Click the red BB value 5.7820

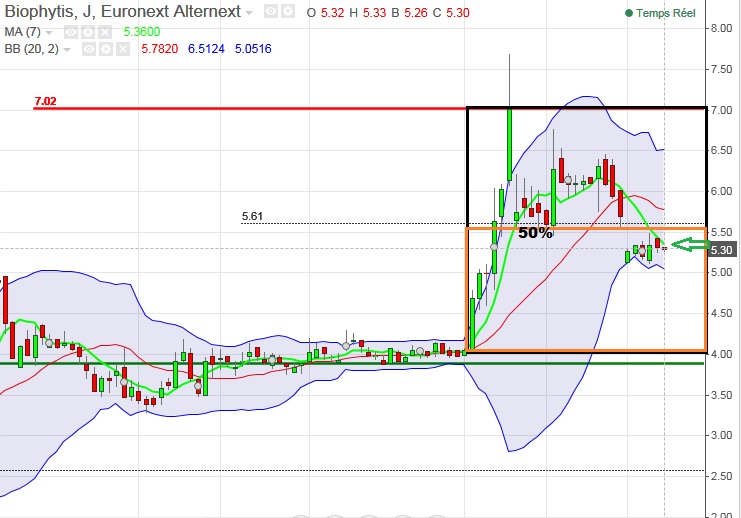(160, 49)
